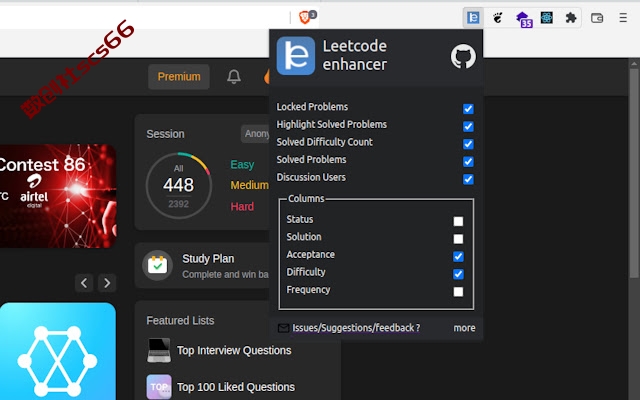This screenshot has width=640, height=400.
Task: Enable the Solution column checkbox
Action: point(458,239)
